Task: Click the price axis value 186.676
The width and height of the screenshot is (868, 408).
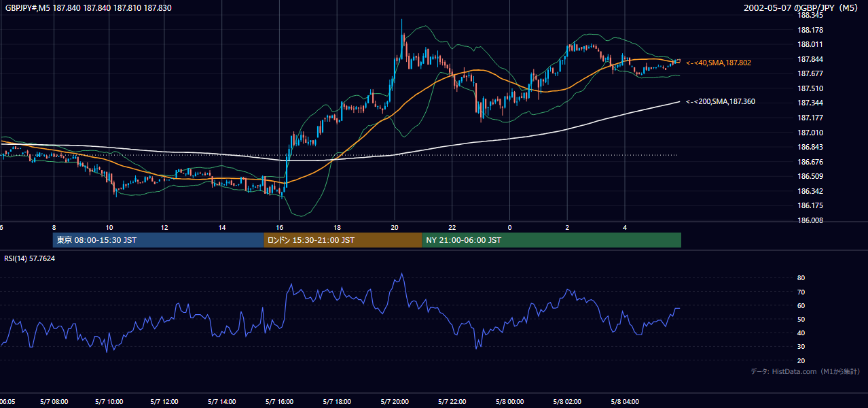Action: [x=810, y=162]
